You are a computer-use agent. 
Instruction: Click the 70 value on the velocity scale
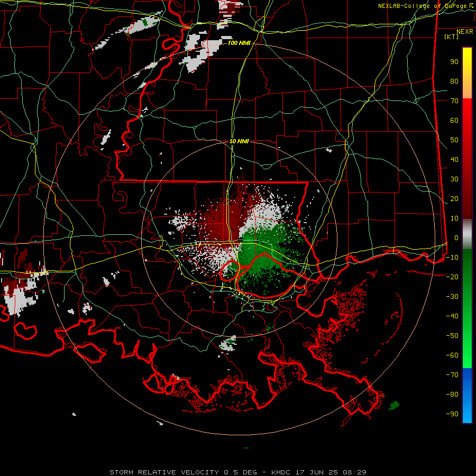click(454, 101)
